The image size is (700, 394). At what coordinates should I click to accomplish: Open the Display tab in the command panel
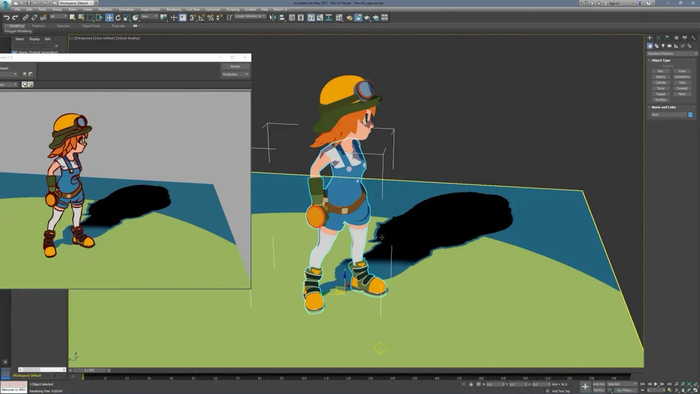click(685, 38)
